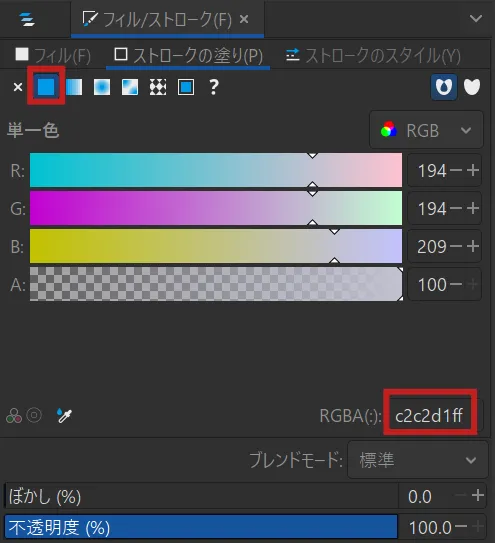Select radial gradient paint type
495x543 pixels.
[102, 87]
